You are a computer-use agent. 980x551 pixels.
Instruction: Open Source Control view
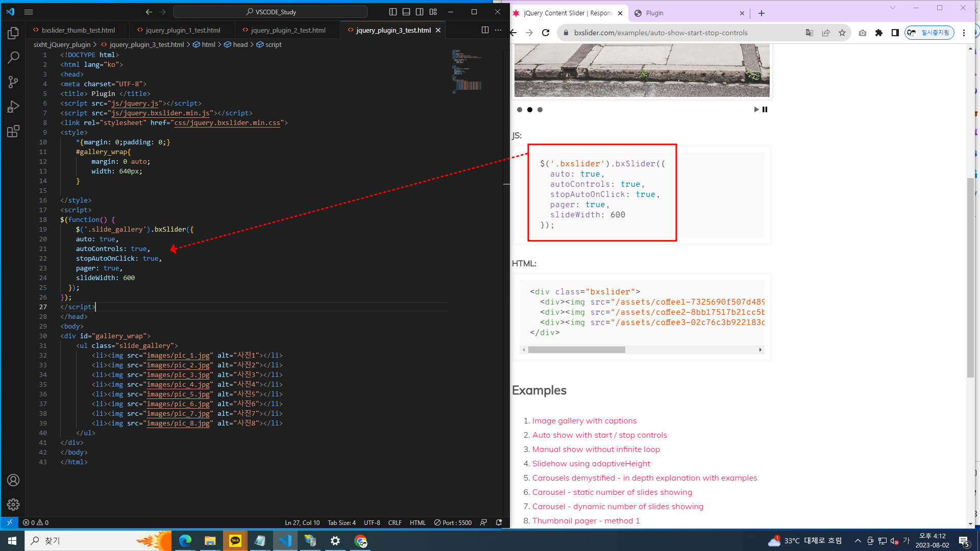(x=13, y=82)
